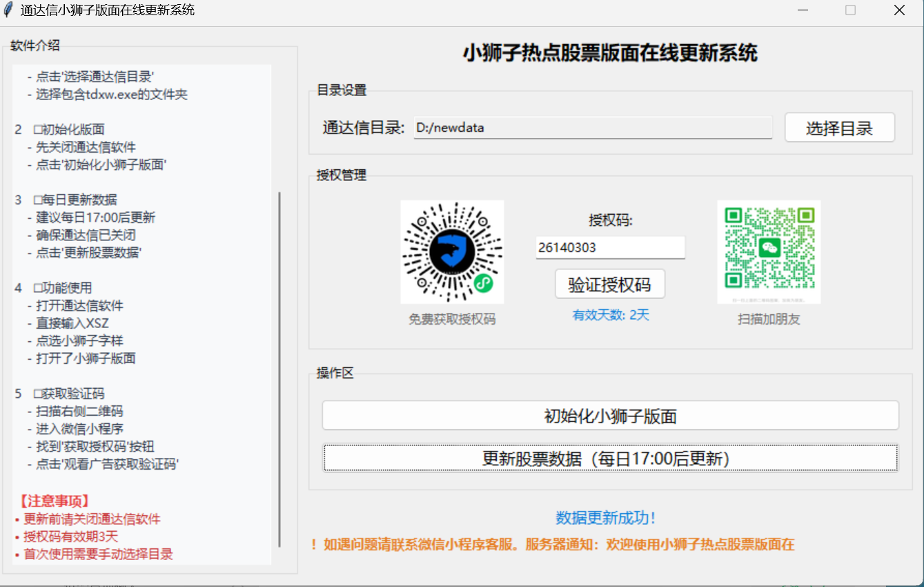This screenshot has width=924, height=587.
Task: Click the line 打开通达信软件
Action: 75,305
